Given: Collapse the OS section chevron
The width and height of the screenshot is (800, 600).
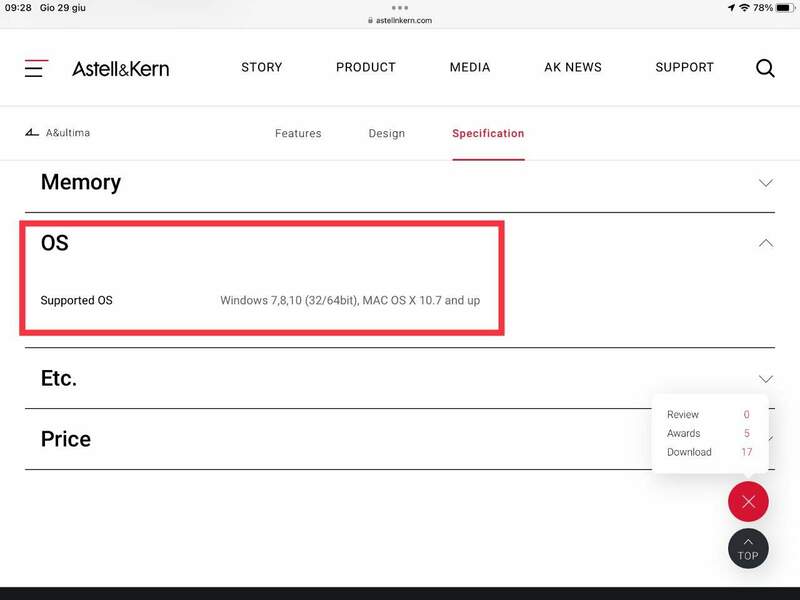Looking at the screenshot, I should click(x=765, y=243).
